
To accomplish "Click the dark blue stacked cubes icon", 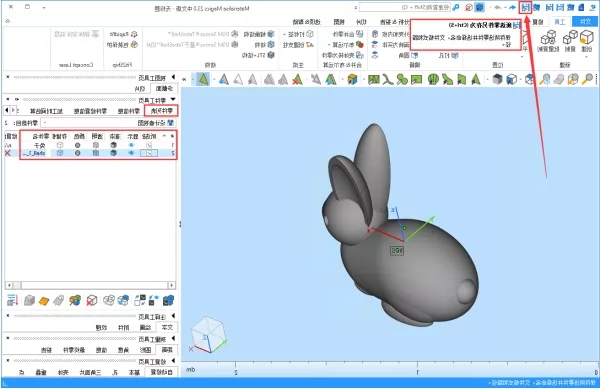I will tap(168, 301).
